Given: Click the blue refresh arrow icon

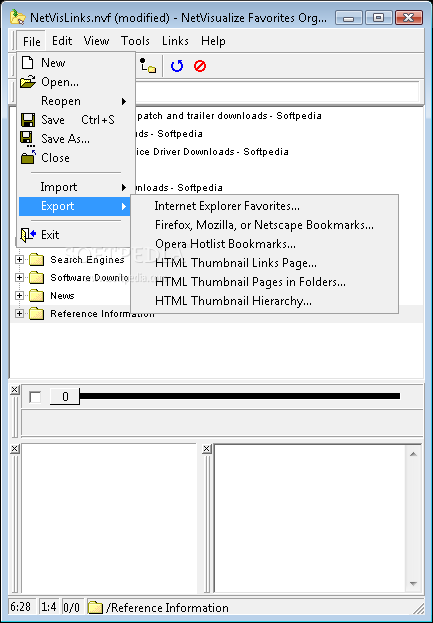Looking at the screenshot, I should (x=177, y=66).
